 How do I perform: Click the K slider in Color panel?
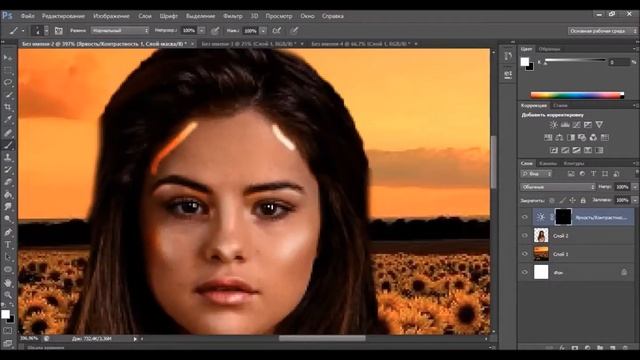pyautogui.click(x=576, y=61)
